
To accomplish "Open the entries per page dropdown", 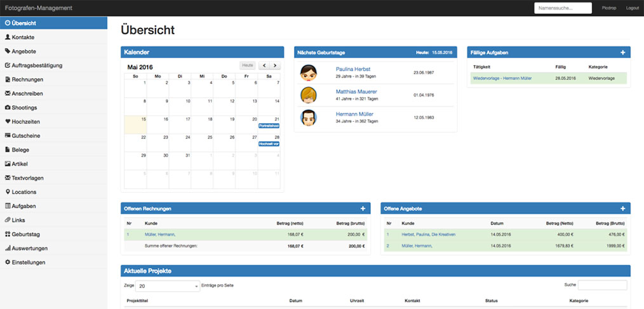I will point(168,286).
